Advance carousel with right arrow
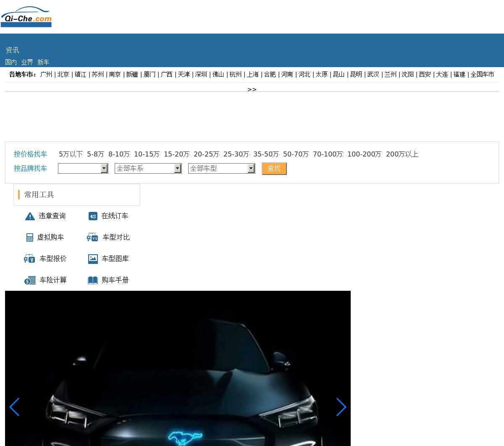 (x=341, y=407)
